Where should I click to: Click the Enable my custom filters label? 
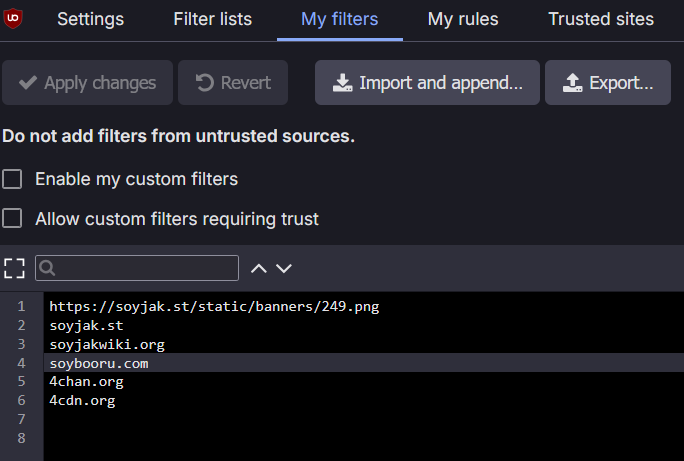click(137, 179)
